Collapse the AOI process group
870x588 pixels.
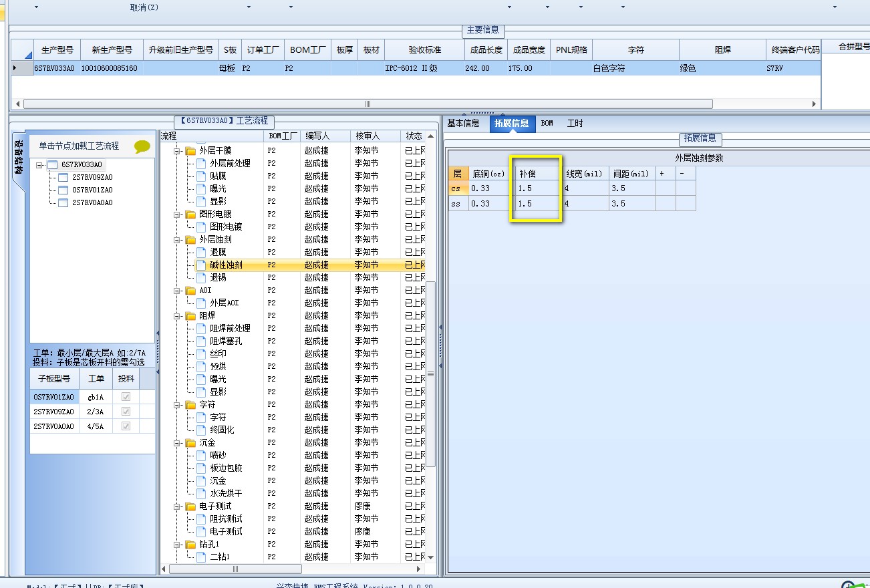[178, 291]
